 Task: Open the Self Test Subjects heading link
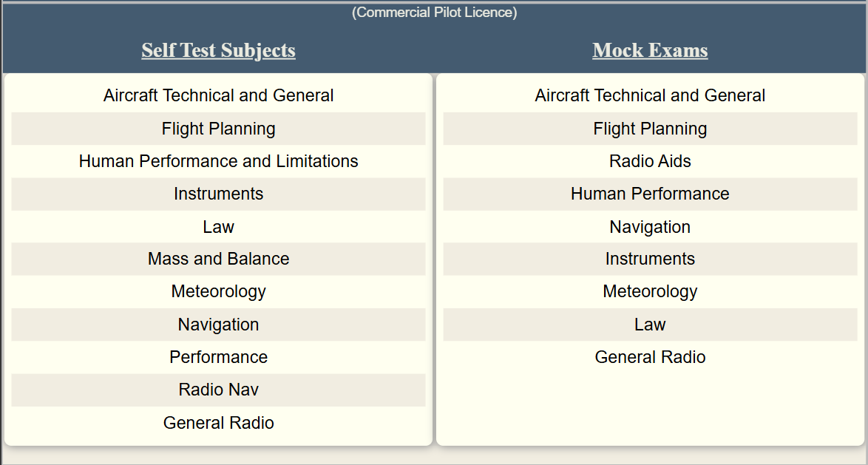point(218,50)
